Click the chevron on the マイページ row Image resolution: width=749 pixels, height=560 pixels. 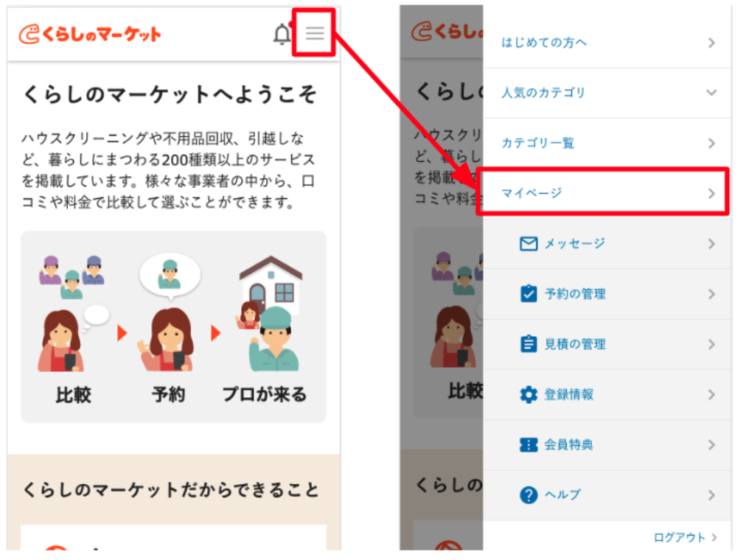[711, 193]
